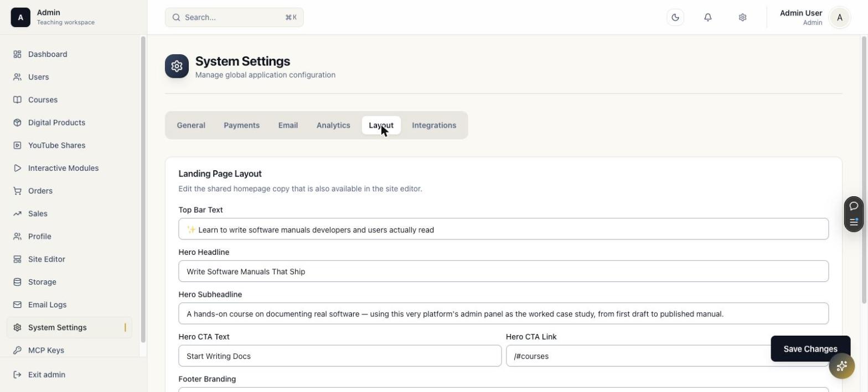This screenshot has height=392, width=868.
Task: Click the Users people icon in sidebar
Action: pos(17,77)
